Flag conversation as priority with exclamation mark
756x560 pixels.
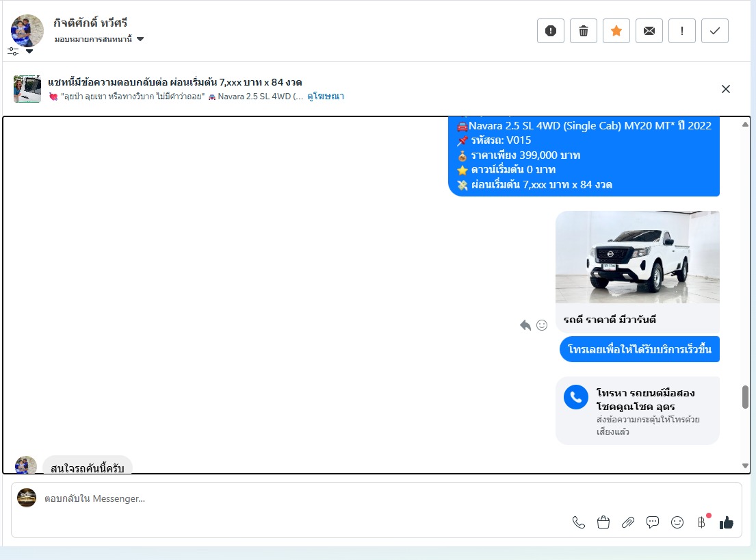pos(681,31)
